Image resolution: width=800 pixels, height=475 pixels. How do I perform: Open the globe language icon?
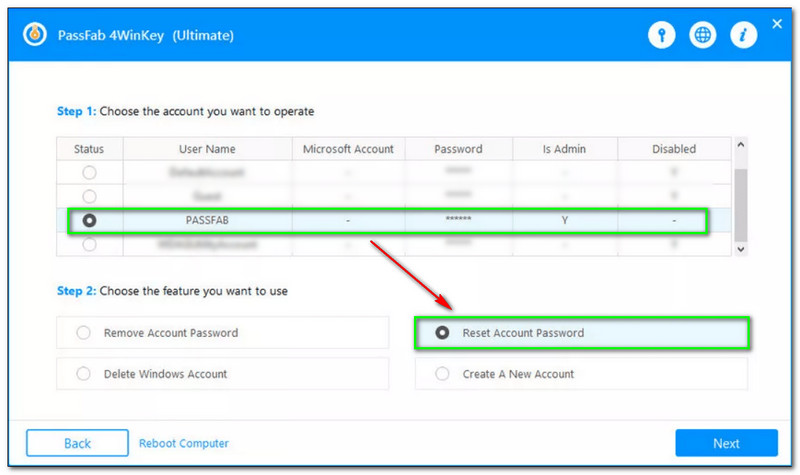(703, 35)
